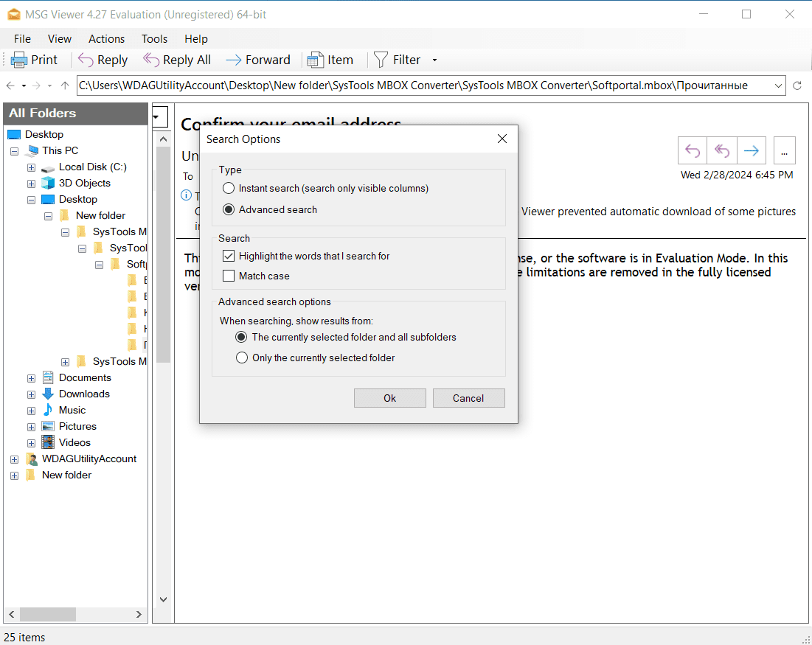The image size is (812, 645).
Task: Open the Filter dropdown arrow
Action: [x=434, y=60]
